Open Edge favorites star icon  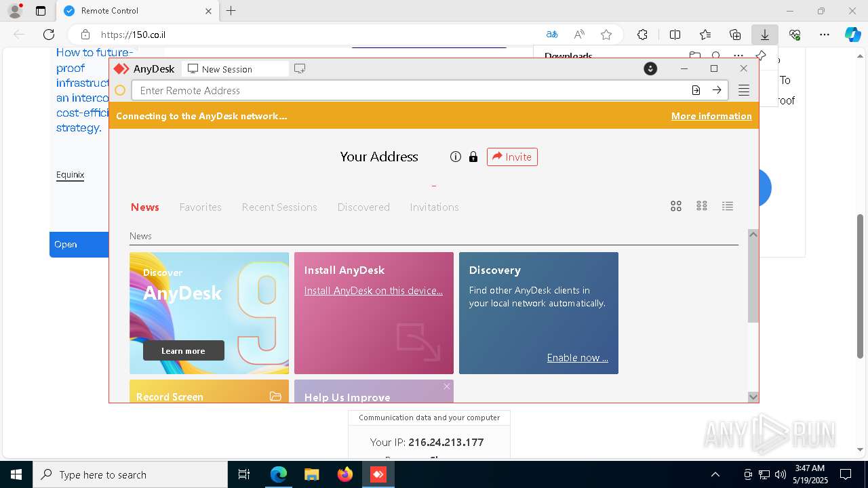tap(606, 35)
